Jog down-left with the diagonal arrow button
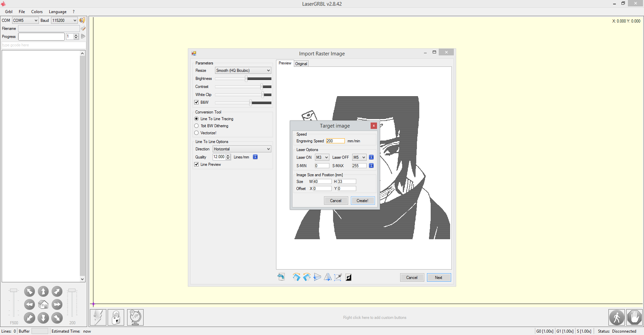644x335 pixels. coord(30,318)
